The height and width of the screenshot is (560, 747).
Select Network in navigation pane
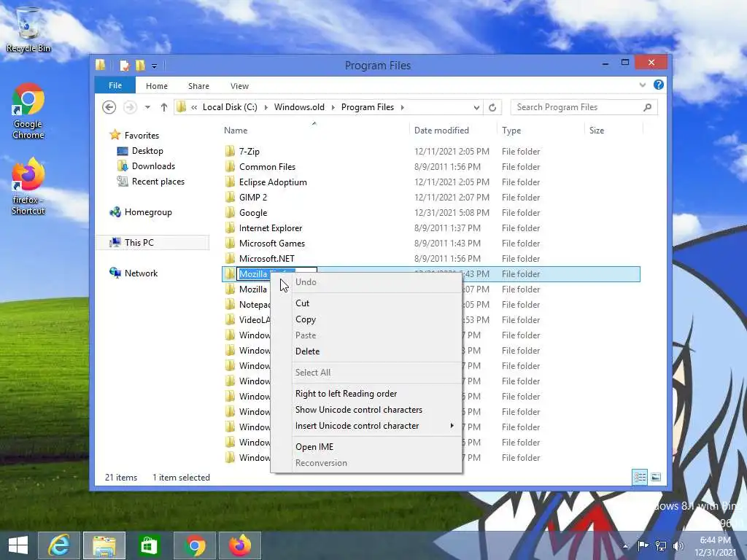tap(141, 273)
